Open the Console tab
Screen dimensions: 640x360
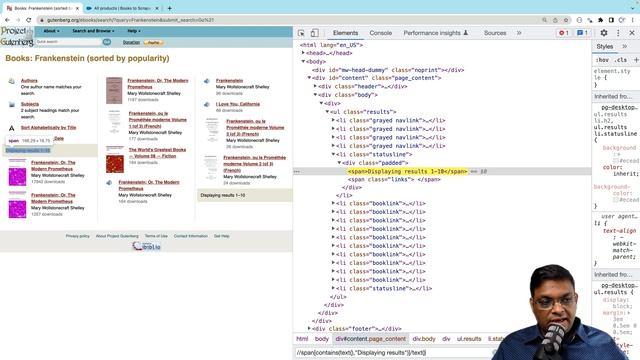coord(381,33)
